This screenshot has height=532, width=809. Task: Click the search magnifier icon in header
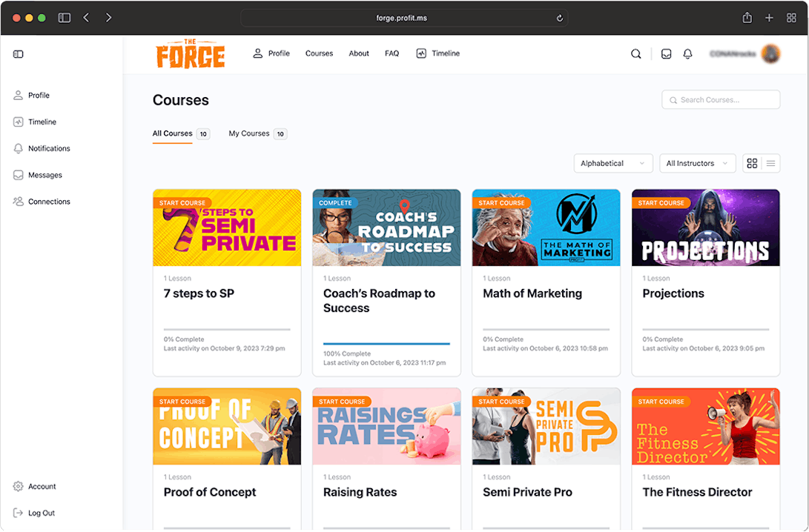click(x=635, y=54)
